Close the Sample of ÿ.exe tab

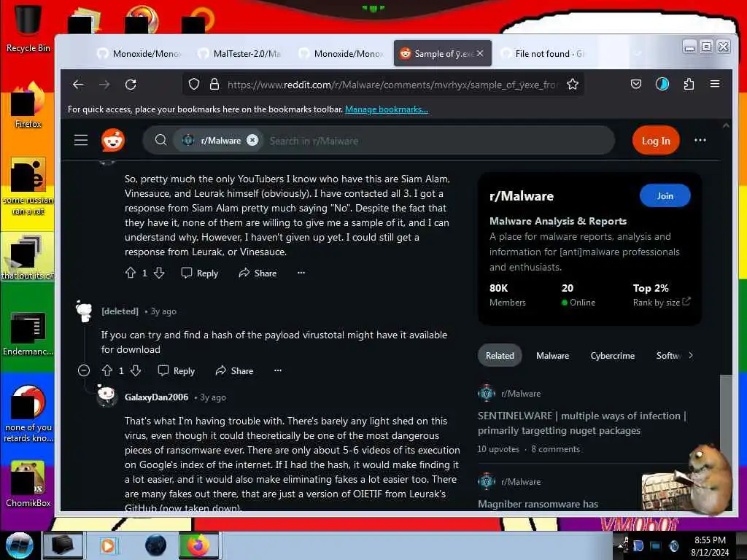(480, 53)
